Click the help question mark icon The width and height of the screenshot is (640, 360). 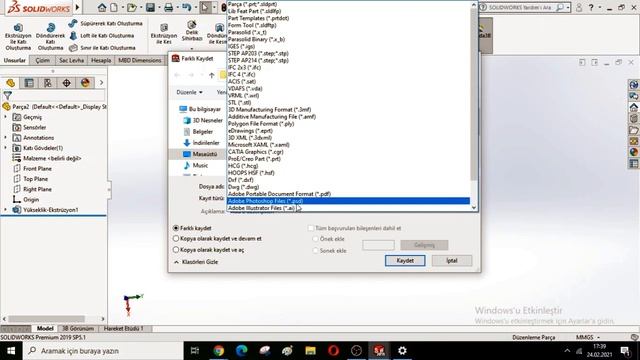591,7
